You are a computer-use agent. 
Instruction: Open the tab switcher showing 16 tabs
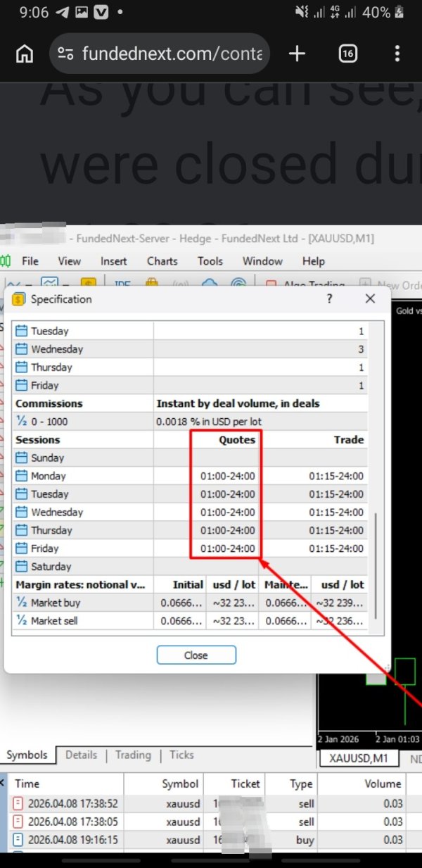tap(347, 54)
